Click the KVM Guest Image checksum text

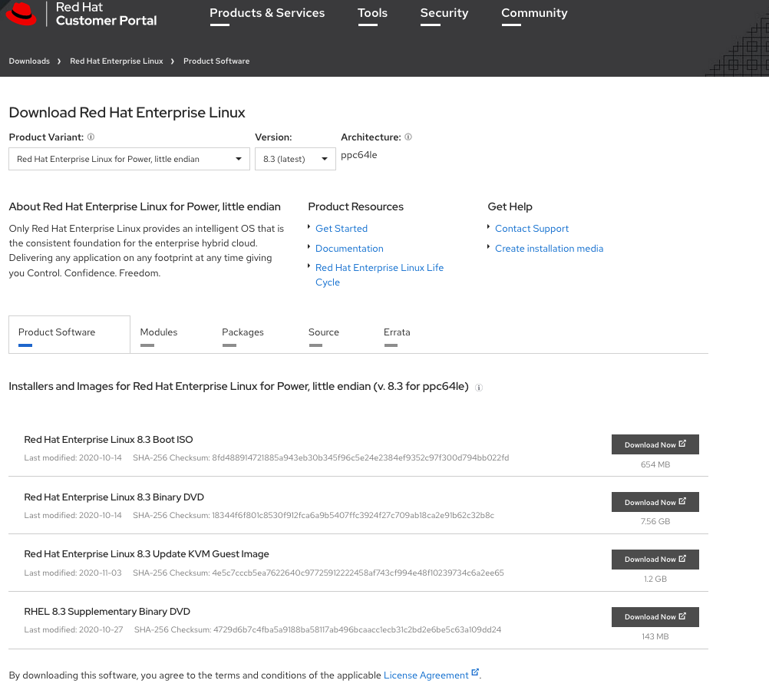(318, 573)
